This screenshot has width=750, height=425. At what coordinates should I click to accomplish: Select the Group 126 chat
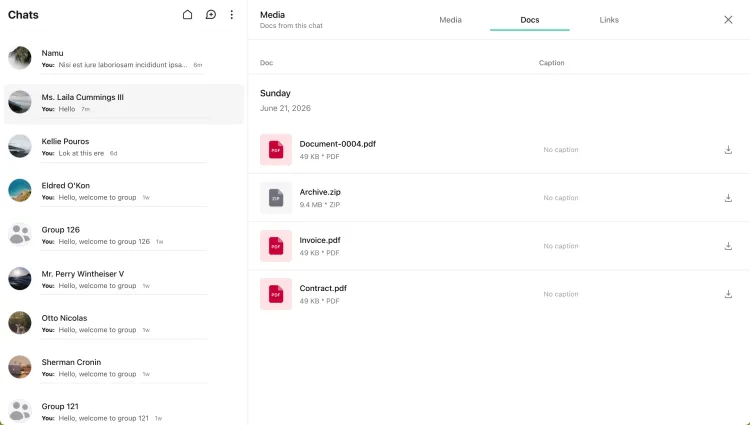pyautogui.click(x=124, y=235)
